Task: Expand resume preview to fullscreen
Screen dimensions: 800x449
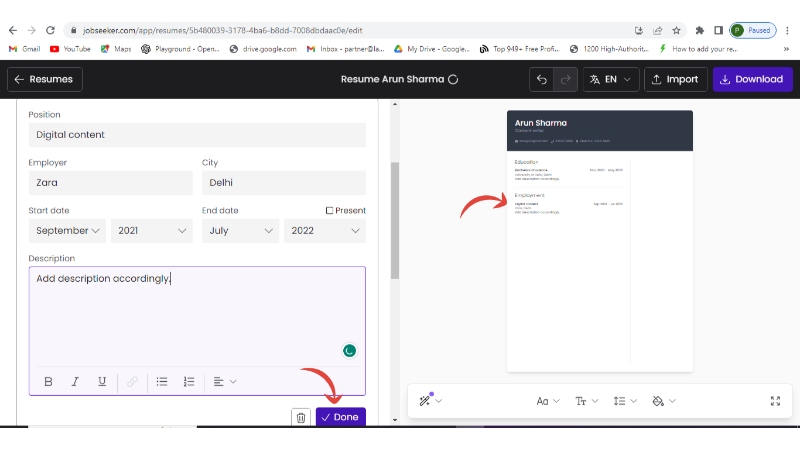Action: pyautogui.click(x=775, y=401)
